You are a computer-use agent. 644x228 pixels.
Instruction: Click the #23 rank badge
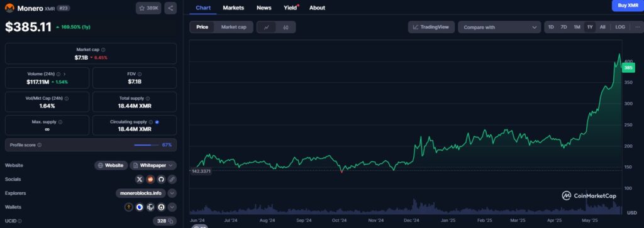63,8
